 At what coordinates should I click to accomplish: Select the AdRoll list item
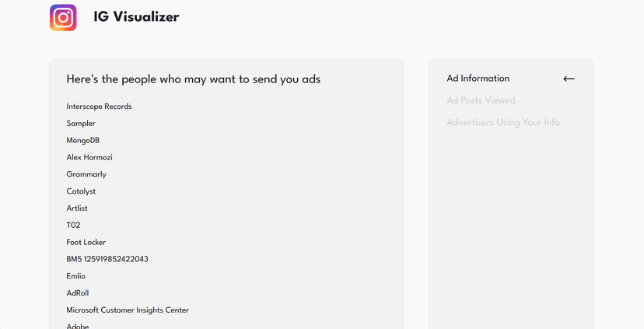78,293
